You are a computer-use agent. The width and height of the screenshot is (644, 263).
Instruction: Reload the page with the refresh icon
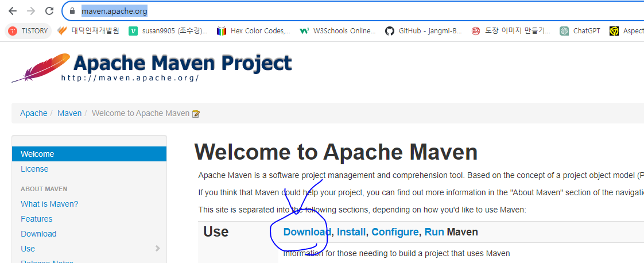coord(49,11)
